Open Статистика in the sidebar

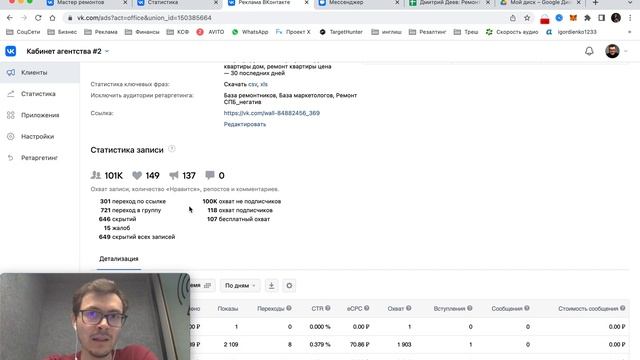click(x=40, y=94)
